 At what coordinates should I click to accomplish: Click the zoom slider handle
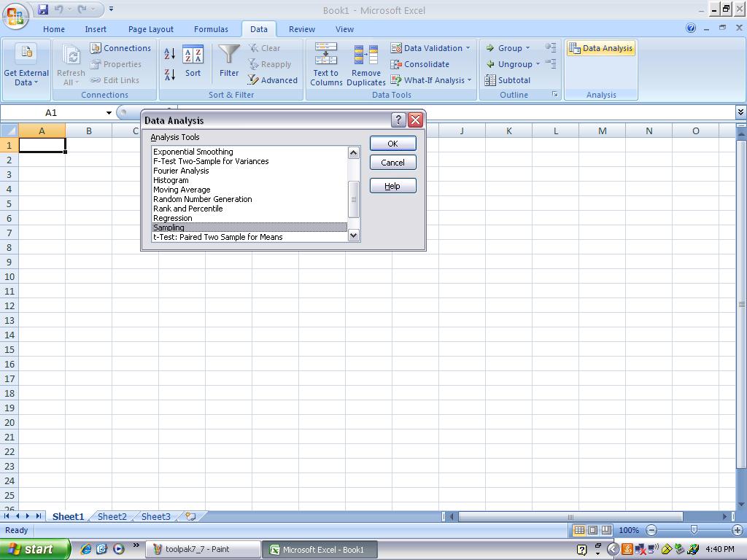[x=694, y=530]
